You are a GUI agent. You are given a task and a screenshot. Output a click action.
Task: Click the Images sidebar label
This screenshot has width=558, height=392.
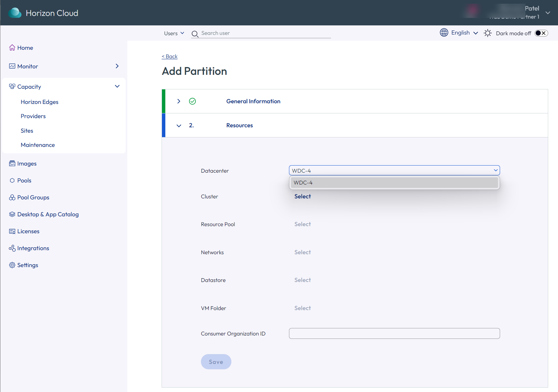[27, 164]
